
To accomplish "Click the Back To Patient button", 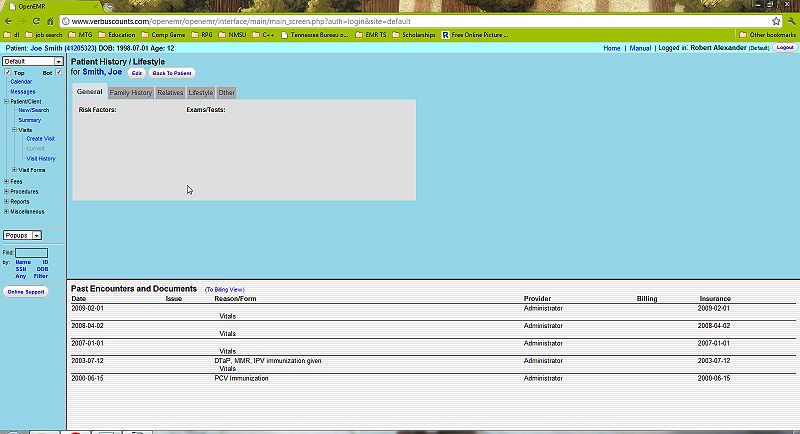I will [x=172, y=73].
